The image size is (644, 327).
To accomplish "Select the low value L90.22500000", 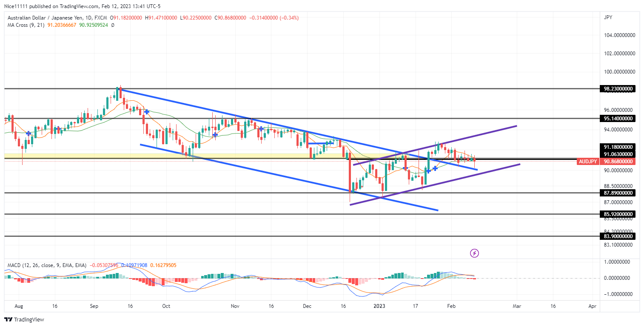I will coord(196,18).
